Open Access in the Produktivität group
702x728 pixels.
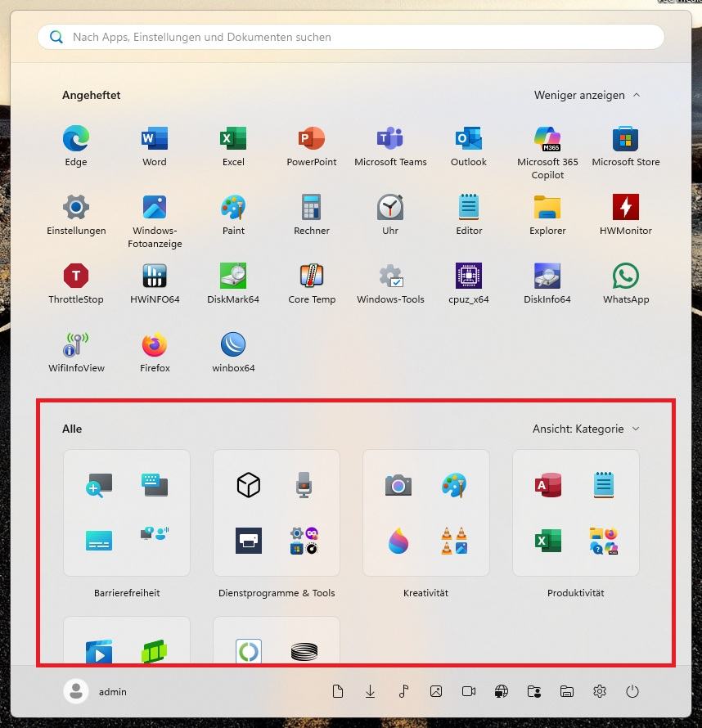[548, 485]
